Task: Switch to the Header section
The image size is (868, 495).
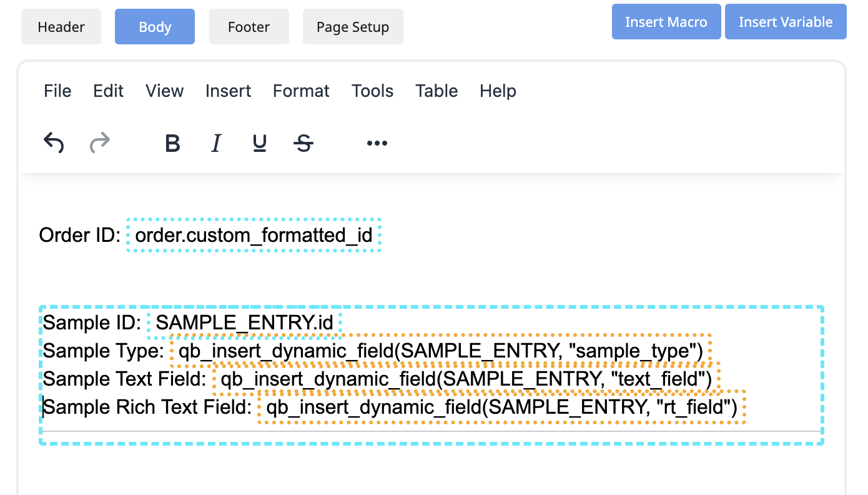Action: (61, 27)
